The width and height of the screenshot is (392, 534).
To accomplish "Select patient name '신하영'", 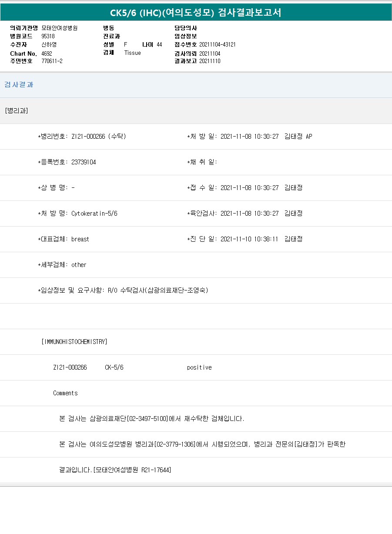I will tap(49, 44).
